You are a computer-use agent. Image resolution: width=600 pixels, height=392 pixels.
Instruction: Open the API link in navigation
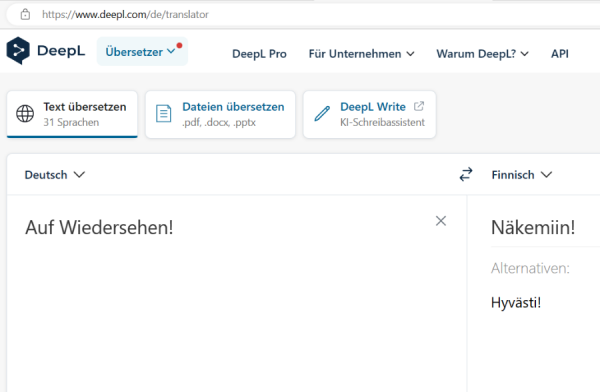click(x=559, y=54)
